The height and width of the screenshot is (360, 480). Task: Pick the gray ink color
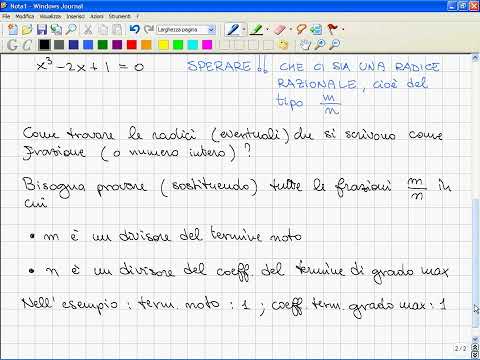click(x=59, y=45)
